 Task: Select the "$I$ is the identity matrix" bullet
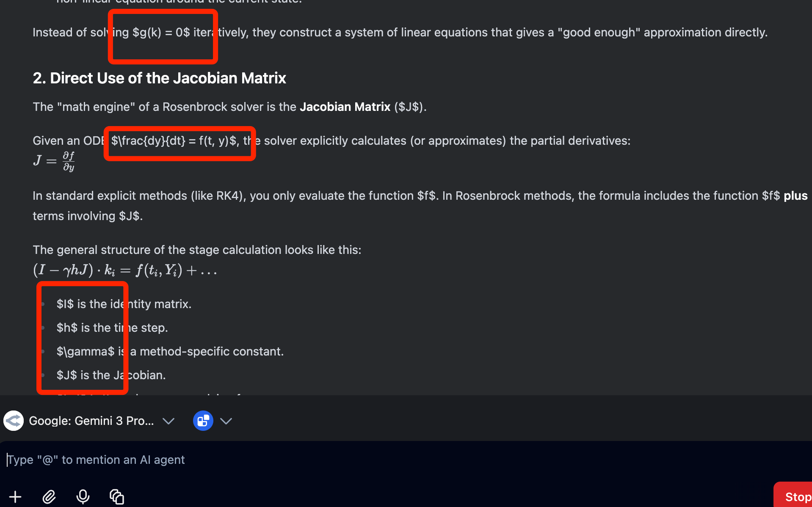pyautogui.click(x=124, y=304)
